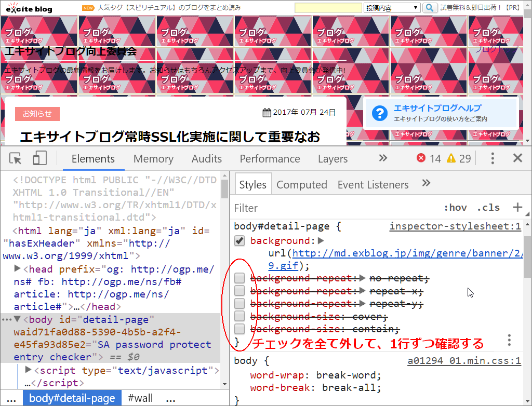Open the a01294_01.min.css:1 source link
Viewport: 532px width, 406px height.
464,360
